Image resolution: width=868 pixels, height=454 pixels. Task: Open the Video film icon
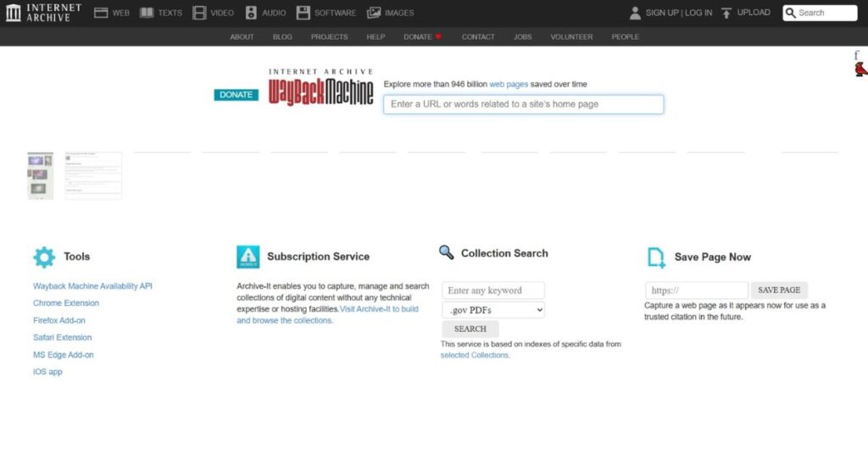[199, 13]
